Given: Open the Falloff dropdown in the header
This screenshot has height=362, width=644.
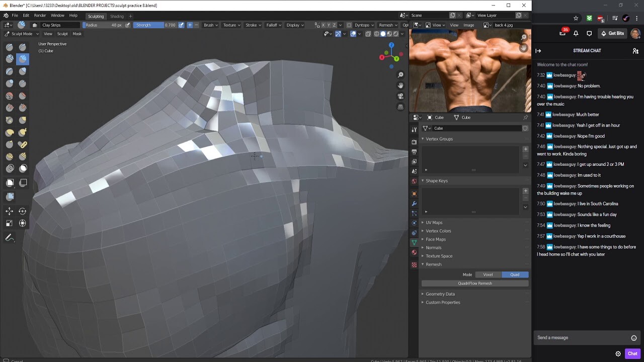Looking at the screenshot, I should (273, 25).
